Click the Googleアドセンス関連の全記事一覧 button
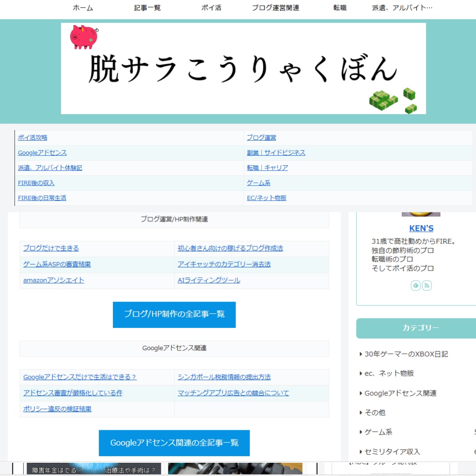 click(x=174, y=443)
